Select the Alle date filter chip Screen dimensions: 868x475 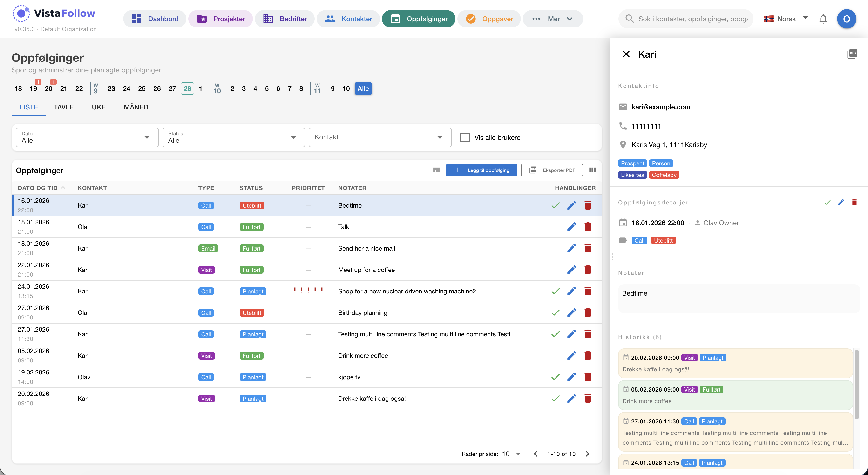click(x=363, y=88)
